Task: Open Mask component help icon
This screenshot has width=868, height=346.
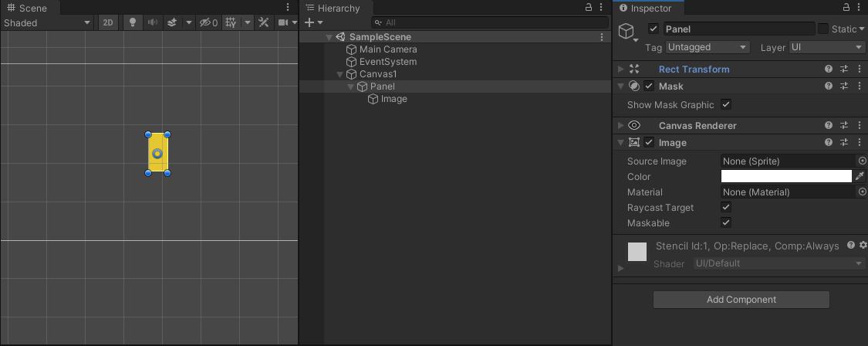Action: (x=828, y=86)
